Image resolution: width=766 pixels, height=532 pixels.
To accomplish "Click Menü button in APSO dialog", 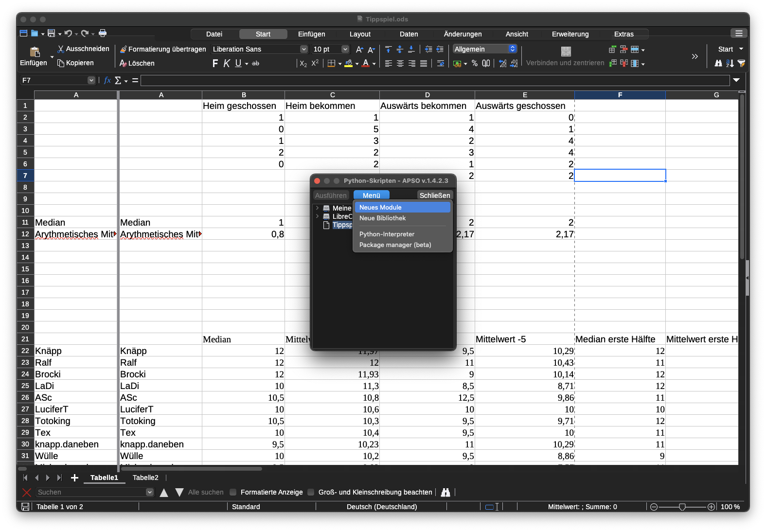I will pos(372,195).
